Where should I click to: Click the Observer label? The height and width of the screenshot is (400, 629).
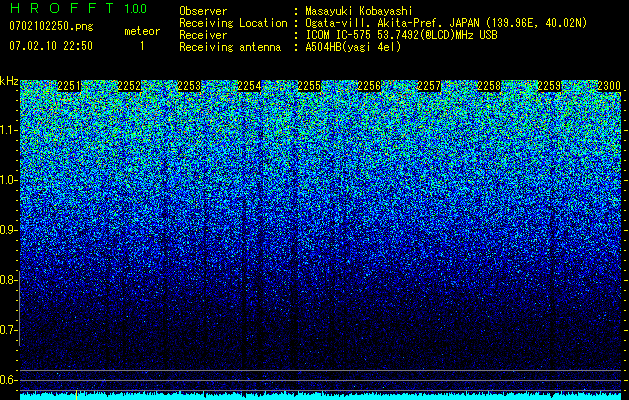(203, 12)
